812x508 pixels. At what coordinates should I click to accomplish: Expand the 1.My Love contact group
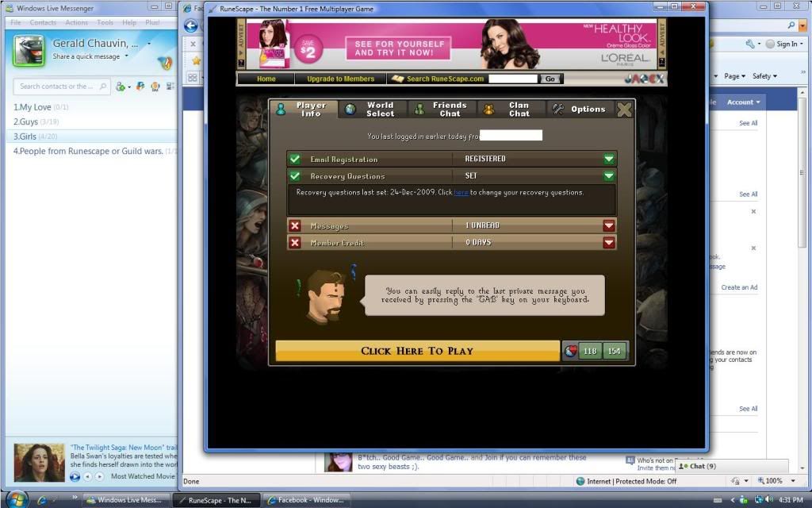point(40,107)
